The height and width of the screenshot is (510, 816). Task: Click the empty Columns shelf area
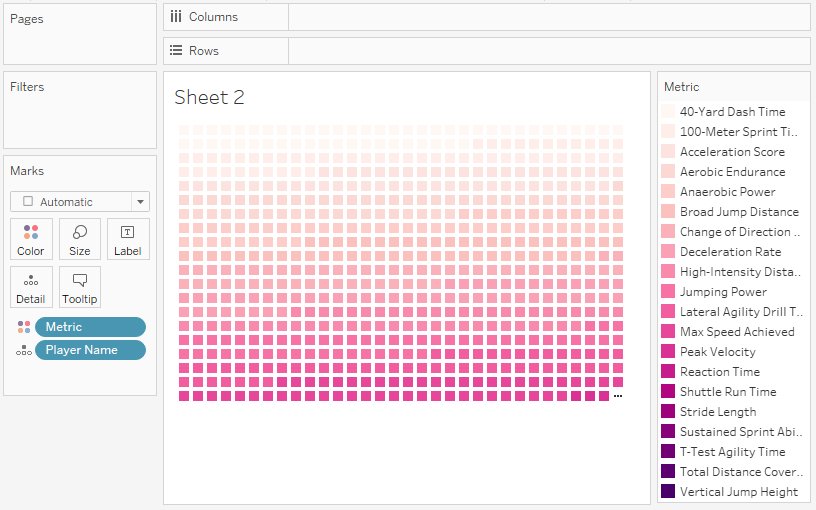click(548, 17)
